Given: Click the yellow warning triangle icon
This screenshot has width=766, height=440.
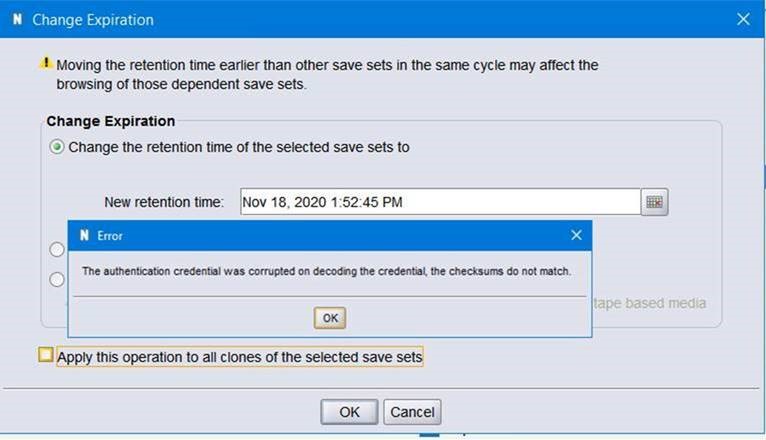Looking at the screenshot, I should pyautogui.click(x=45, y=63).
